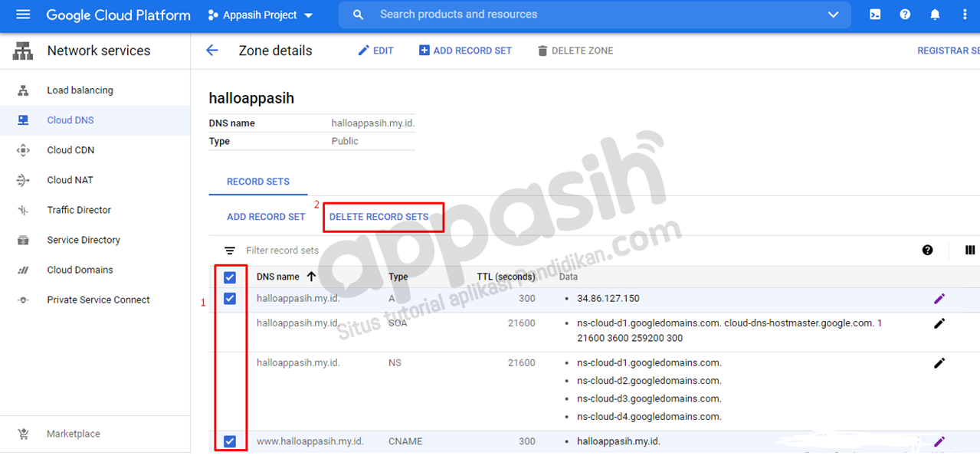Click the Cloud DNS icon

tap(23, 120)
